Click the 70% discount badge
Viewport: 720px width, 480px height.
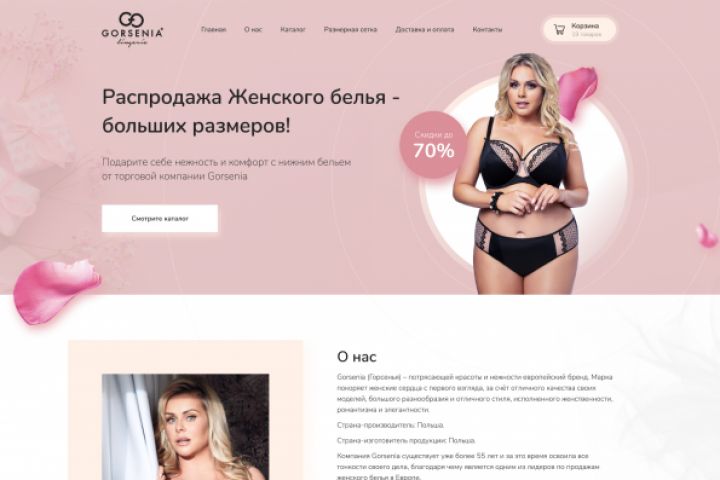point(433,145)
